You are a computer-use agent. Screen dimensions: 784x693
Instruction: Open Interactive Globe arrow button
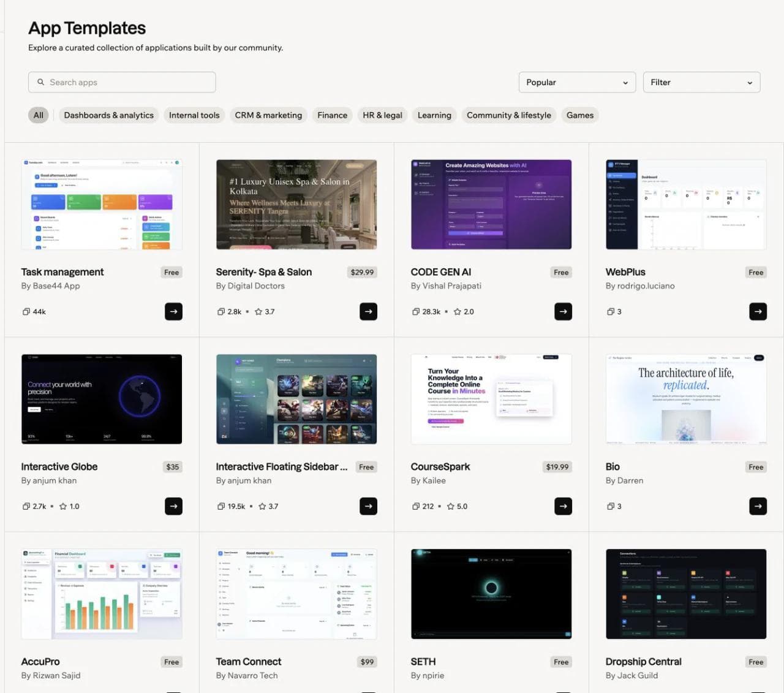pyautogui.click(x=173, y=506)
